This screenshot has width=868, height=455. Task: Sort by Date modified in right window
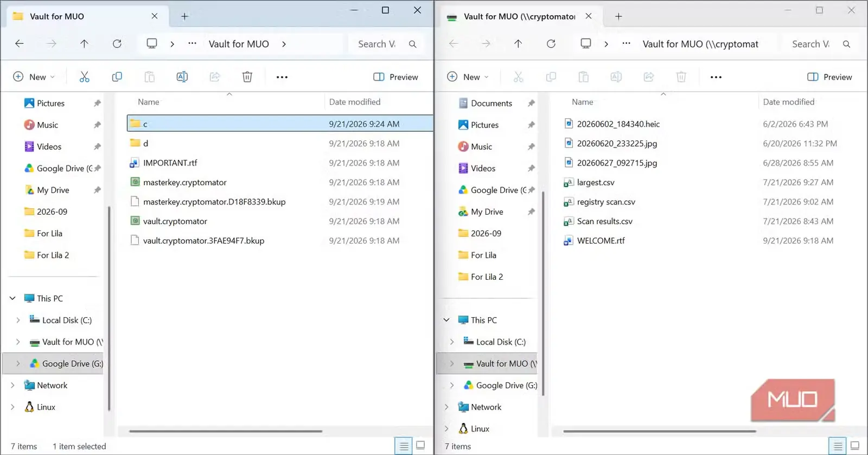[x=789, y=102]
